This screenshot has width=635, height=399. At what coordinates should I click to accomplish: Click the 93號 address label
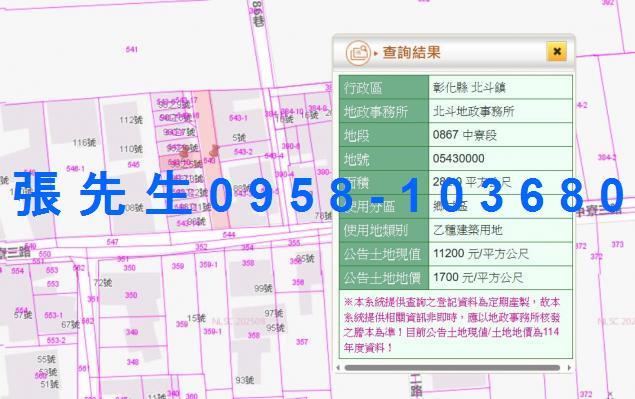click(245, 380)
